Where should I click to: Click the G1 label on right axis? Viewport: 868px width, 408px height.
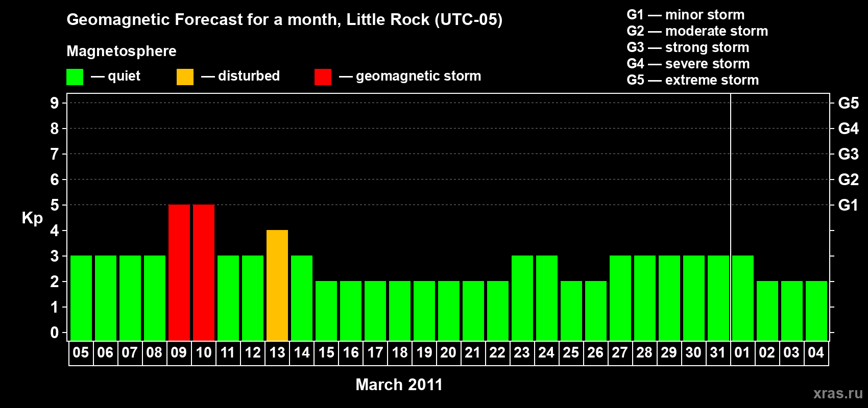[x=849, y=205]
